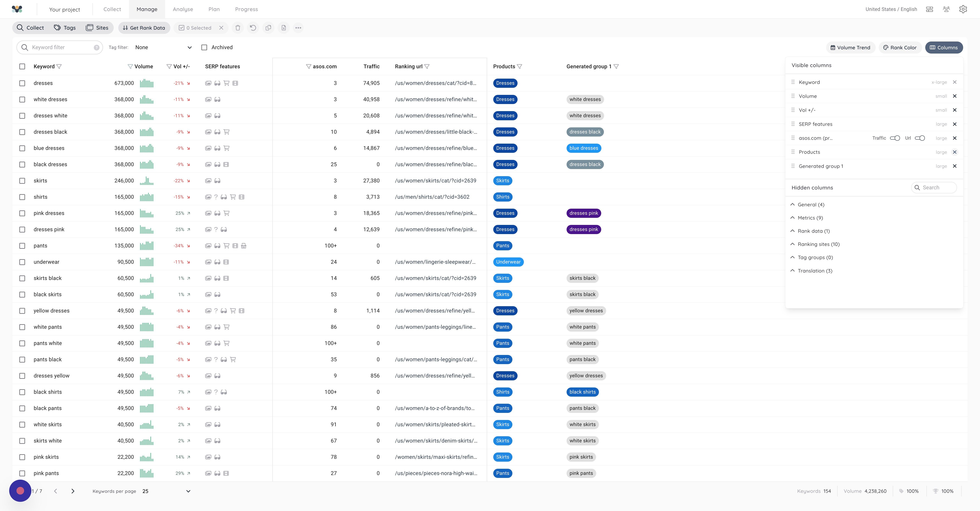Go to previous page arrow
This screenshot has width=980, height=511.
pyautogui.click(x=56, y=491)
